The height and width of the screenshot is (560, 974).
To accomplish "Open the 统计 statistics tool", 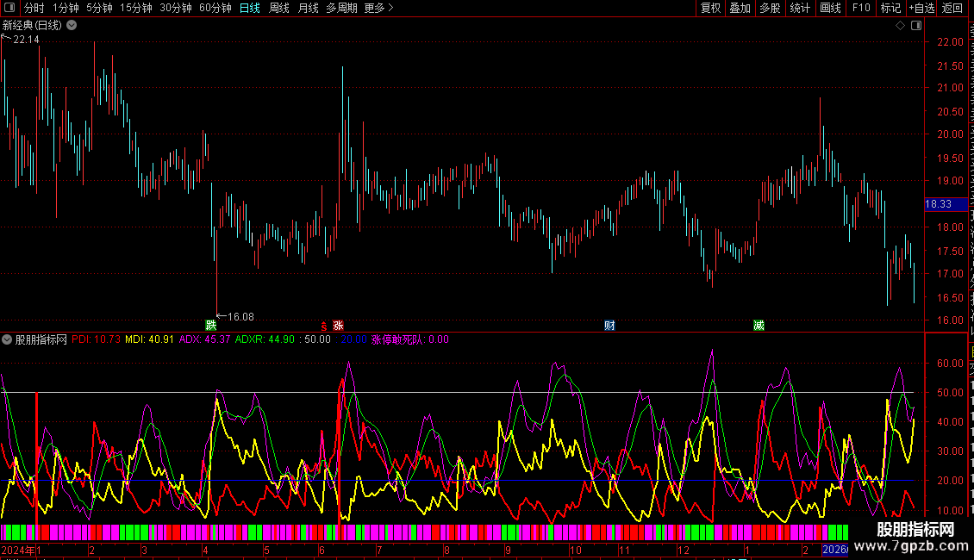I will 799,8.
